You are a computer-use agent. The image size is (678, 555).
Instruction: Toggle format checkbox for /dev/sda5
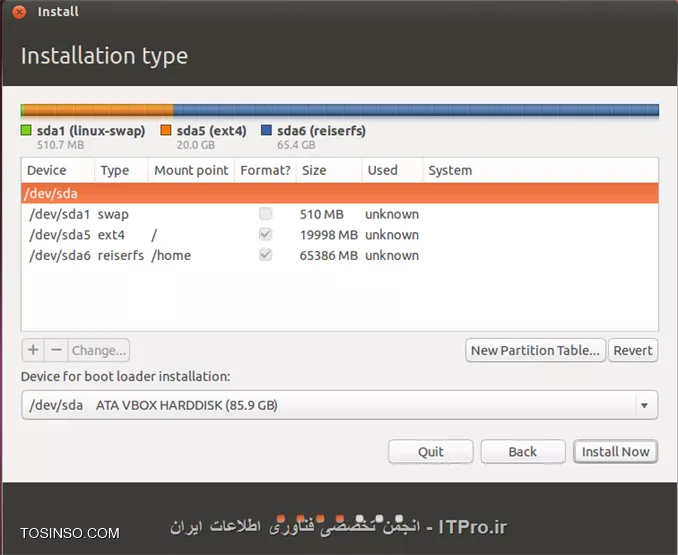pos(265,234)
